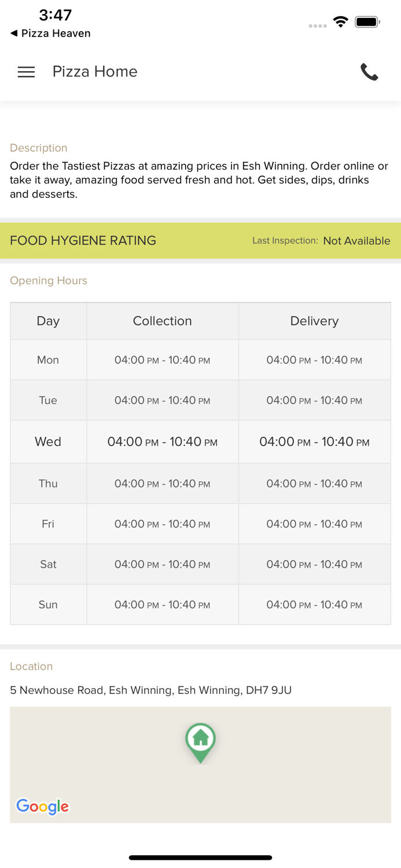401x868 pixels.
Task: Select the Wed row day cell
Action: pyautogui.click(x=48, y=442)
